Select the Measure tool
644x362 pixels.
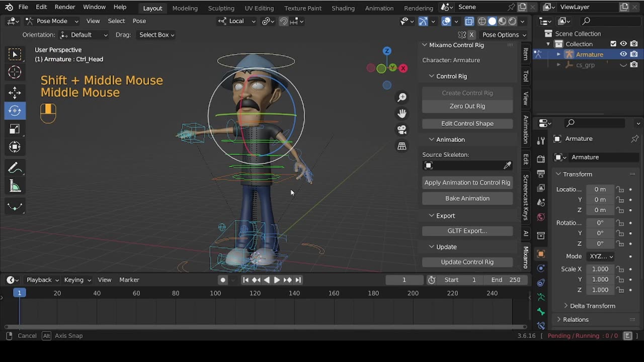(x=15, y=187)
